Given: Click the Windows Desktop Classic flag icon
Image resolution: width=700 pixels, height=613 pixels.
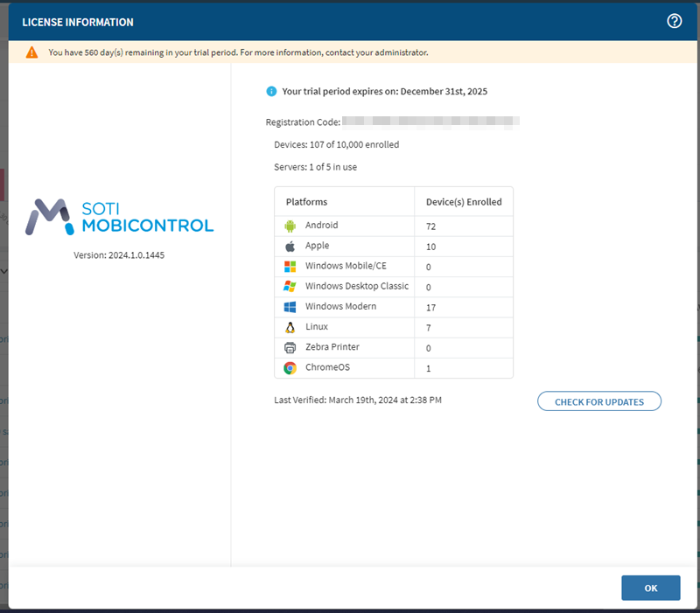Looking at the screenshot, I should point(290,287).
